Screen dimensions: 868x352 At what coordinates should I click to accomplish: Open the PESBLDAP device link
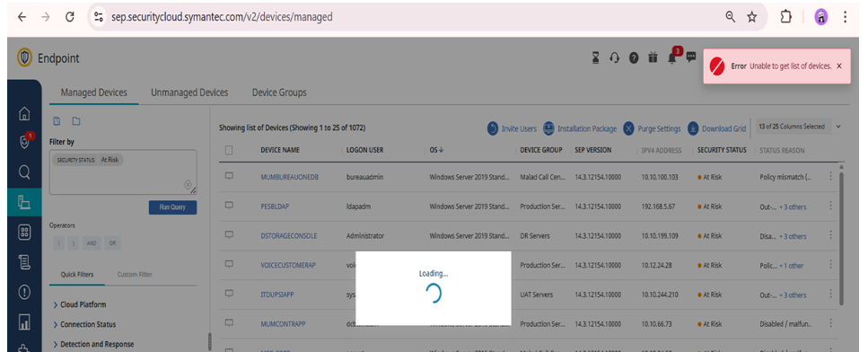[x=276, y=207]
